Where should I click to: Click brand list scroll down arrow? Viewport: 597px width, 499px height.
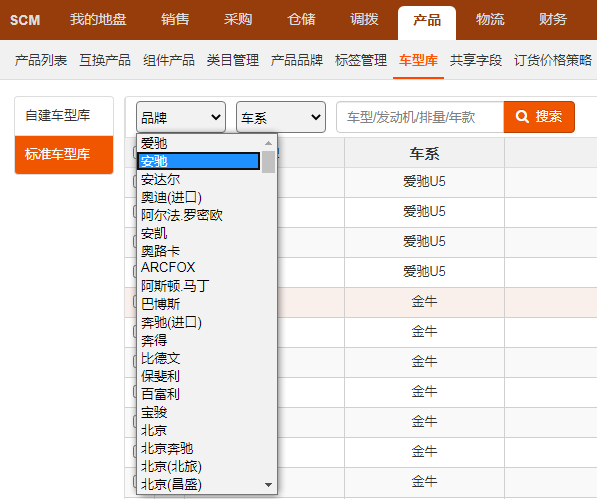268,485
